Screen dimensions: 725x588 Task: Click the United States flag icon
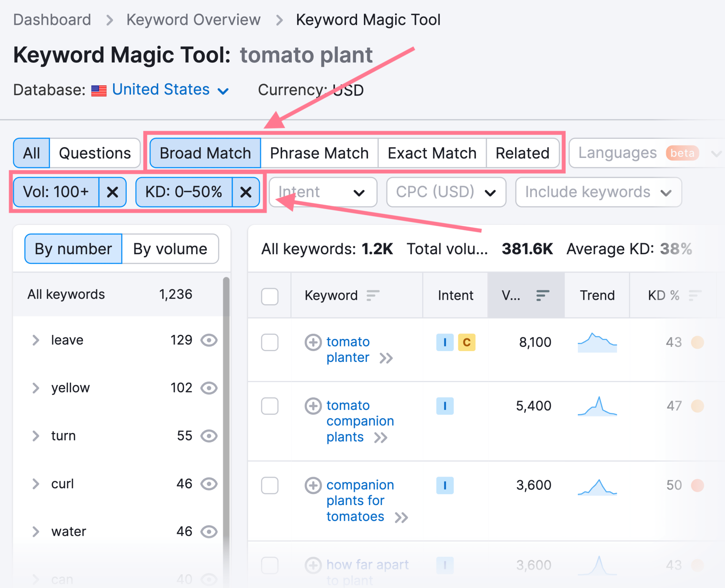(99, 90)
